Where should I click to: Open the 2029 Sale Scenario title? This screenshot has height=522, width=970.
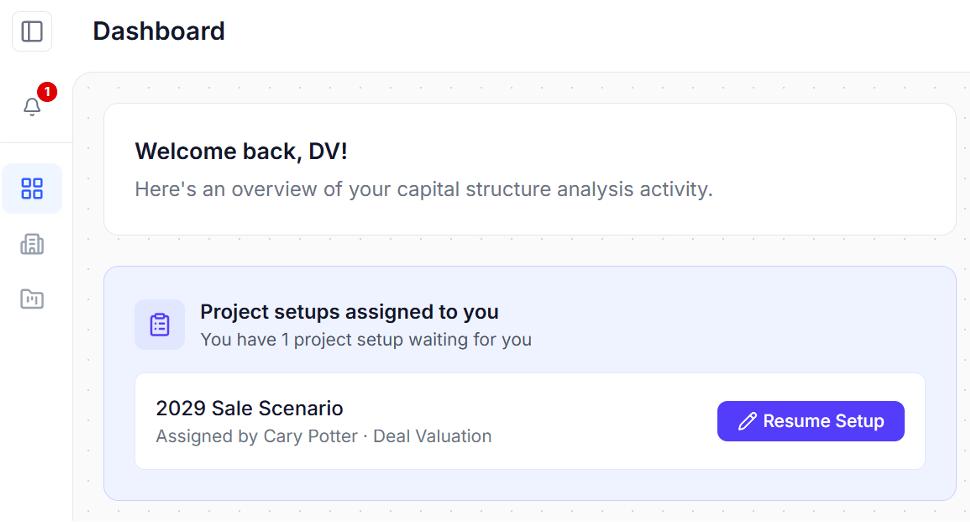(249, 408)
